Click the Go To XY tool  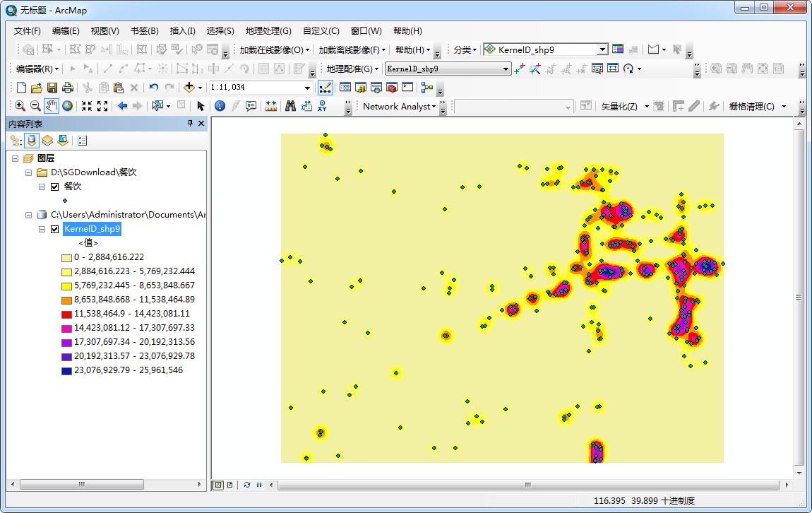[x=322, y=105]
